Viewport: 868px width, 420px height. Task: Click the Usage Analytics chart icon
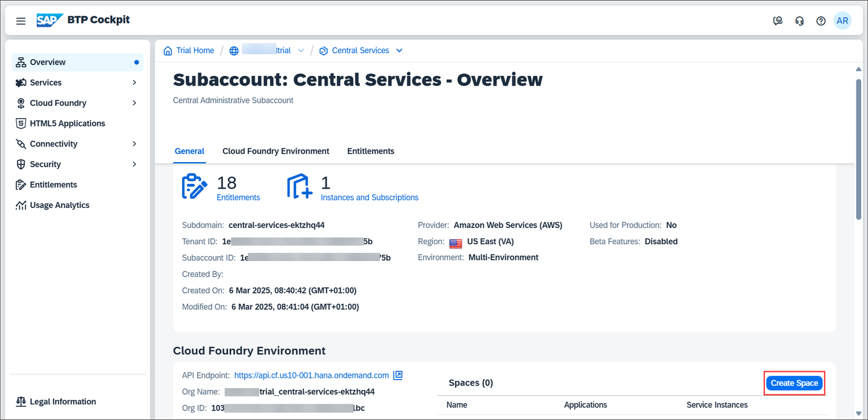pyautogui.click(x=21, y=205)
